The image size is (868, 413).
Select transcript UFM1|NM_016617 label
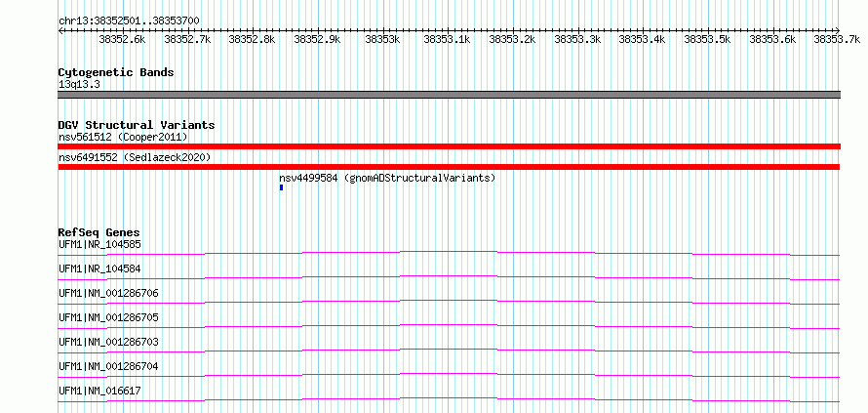pos(99,391)
